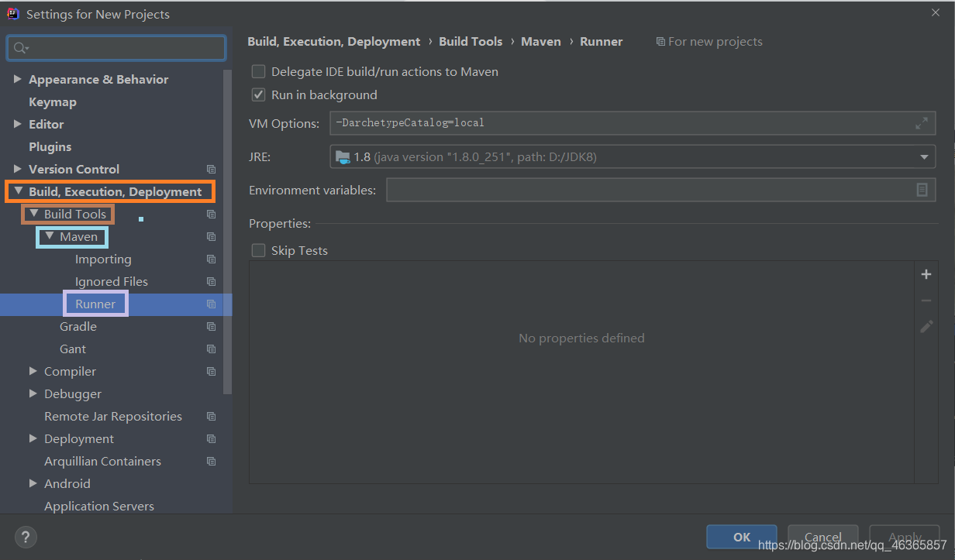Add a property with the plus icon
Viewport: 955px width, 560px height.
coord(926,274)
